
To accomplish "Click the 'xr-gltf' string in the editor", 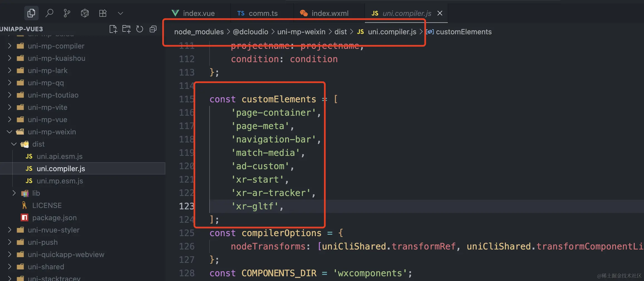I will (255, 206).
